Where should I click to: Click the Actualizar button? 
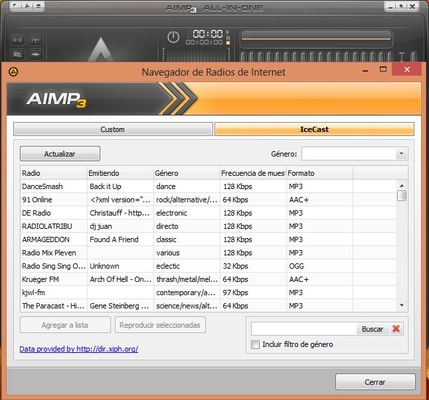(60, 154)
